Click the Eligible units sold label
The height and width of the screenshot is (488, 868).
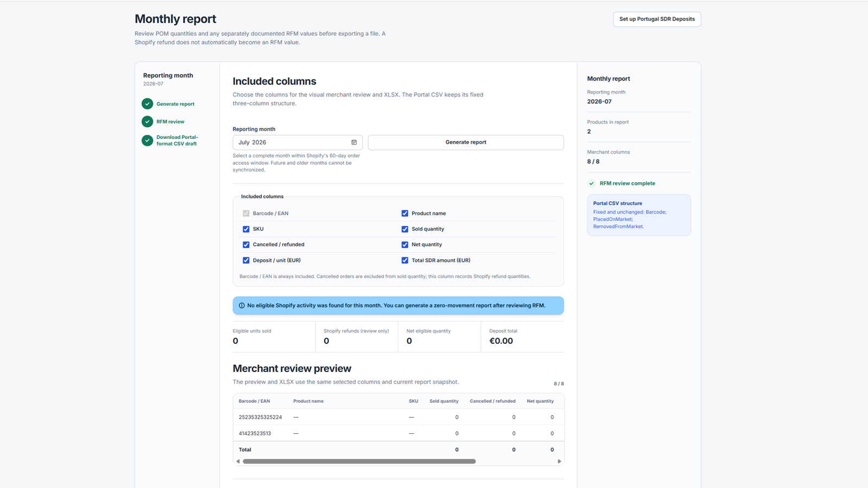tap(252, 331)
